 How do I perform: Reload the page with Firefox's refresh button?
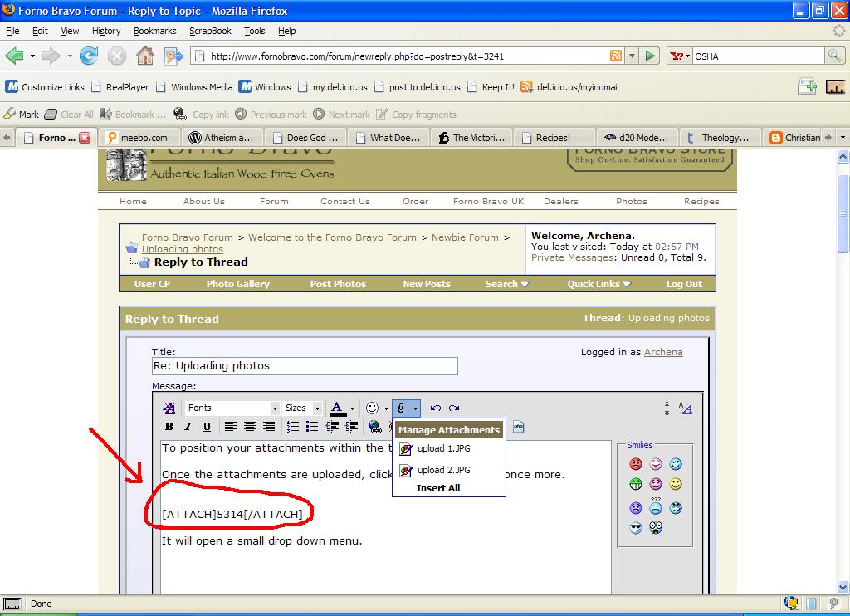coord(89,56)
